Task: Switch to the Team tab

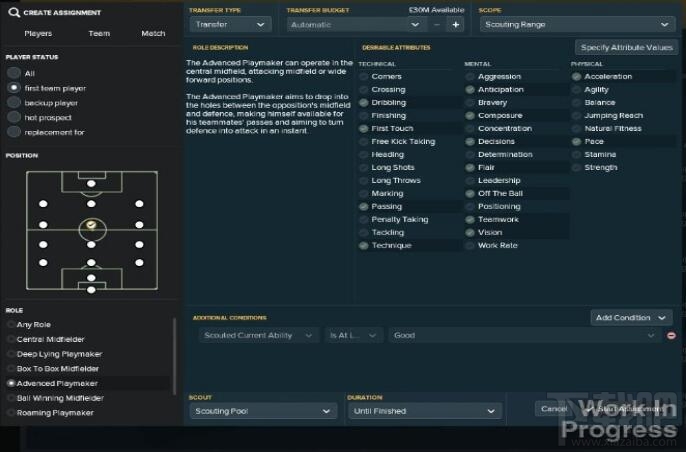Action: [99, 33]
